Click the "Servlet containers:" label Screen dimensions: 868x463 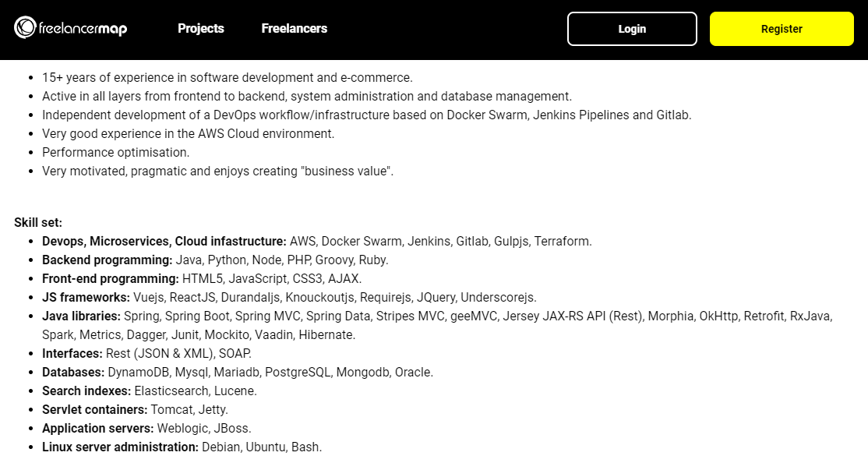[x=94, y=410]
